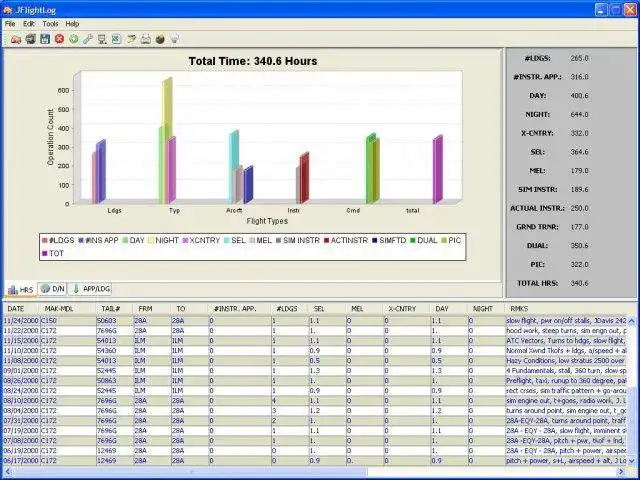Viewport: 640px width, 480px height.
Task: Click the red circle X delete icon
Action: tap(60, 39)
